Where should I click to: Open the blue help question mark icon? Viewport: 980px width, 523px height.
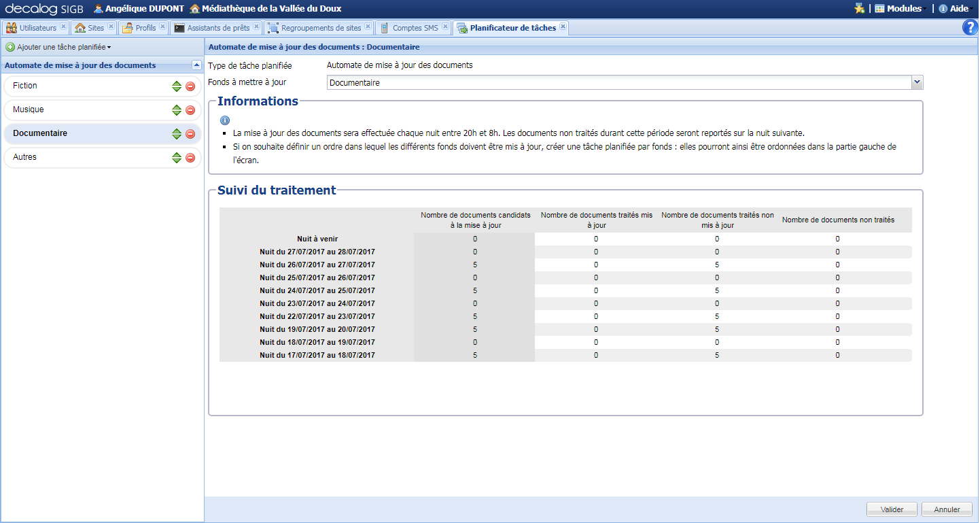(x=970, y=27)
